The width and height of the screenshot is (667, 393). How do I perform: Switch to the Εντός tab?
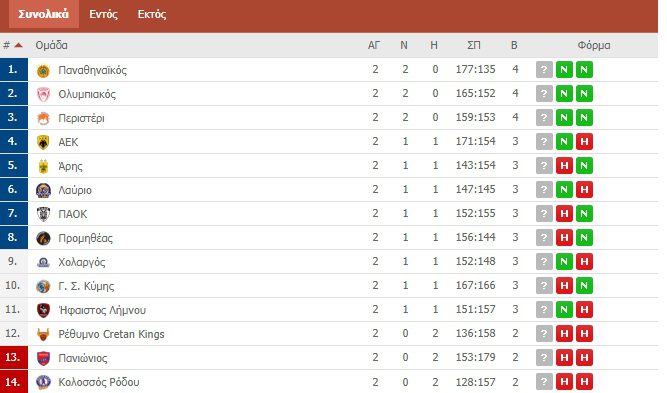tap(103, 14)
